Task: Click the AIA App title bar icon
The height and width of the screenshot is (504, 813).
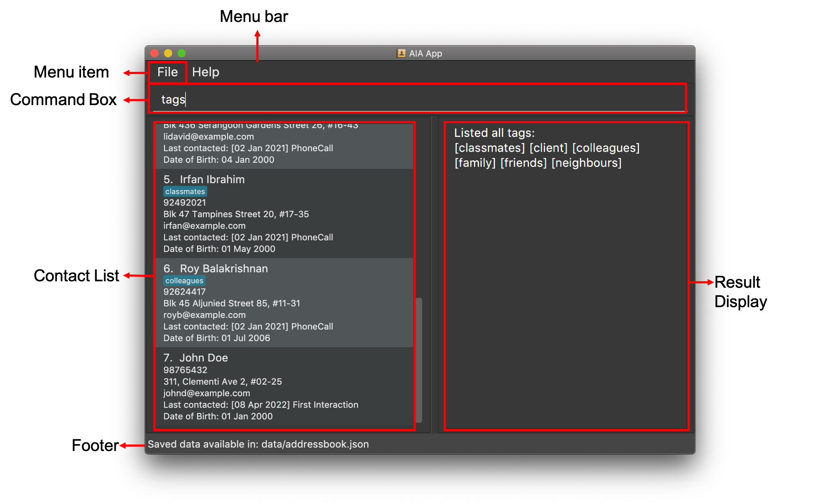Action: (x=401, y=53)
